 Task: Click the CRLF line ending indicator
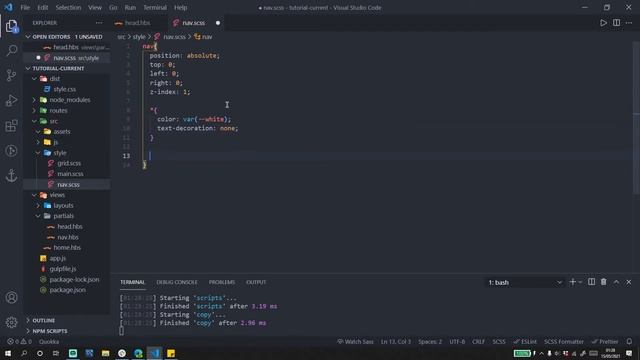(x=478, y=342)
